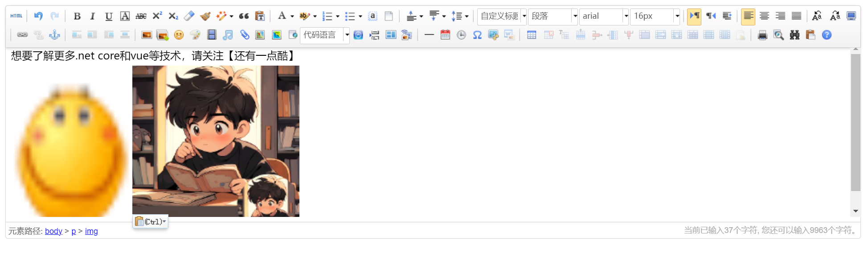868x258 pixels.
Task: Justify paragraph both sides
Action: click(x=796, y=16)
